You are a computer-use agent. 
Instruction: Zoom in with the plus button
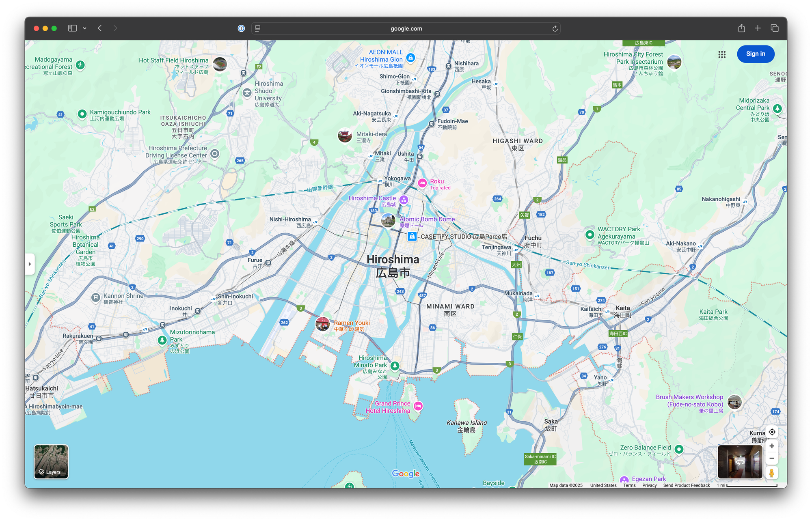coord(772,446)
